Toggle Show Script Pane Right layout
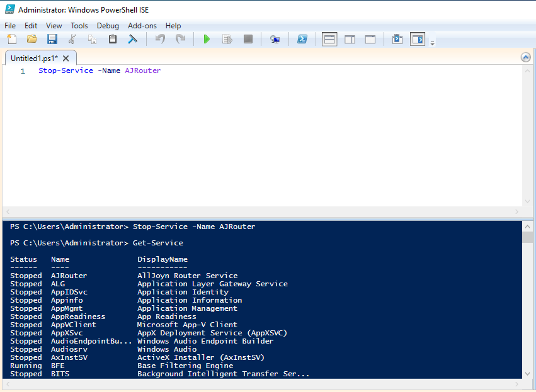Image resolution: width=536 pixels, height=392 pixels. (350, 39)
